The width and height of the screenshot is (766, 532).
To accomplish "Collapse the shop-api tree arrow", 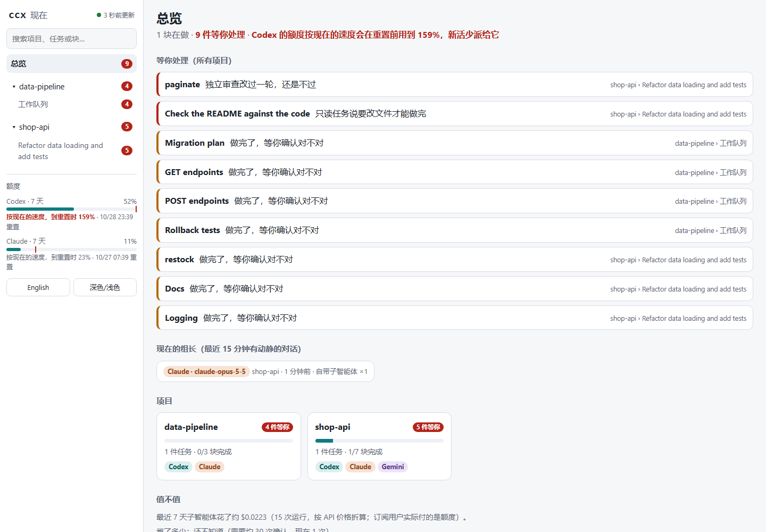I will coord(14,127).
